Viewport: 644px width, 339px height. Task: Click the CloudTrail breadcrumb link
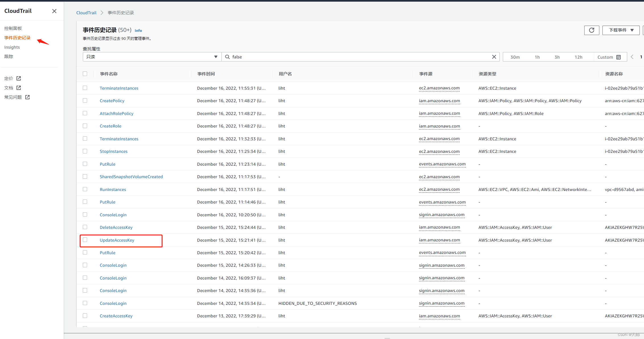(86, 13)
